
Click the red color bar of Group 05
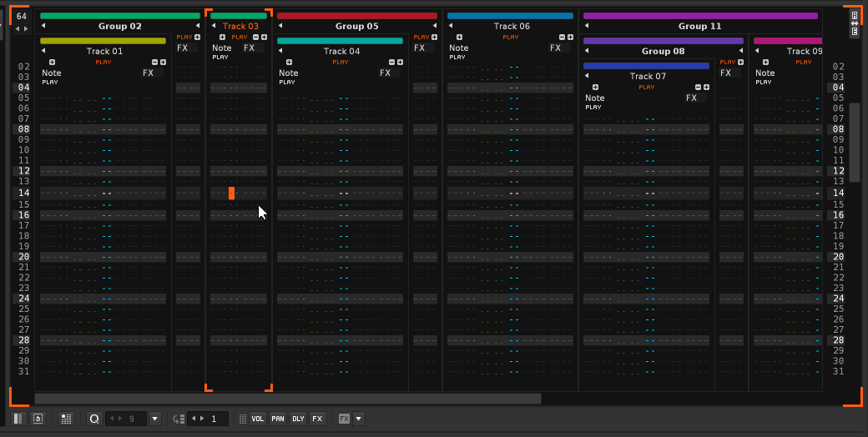(356, 15)
